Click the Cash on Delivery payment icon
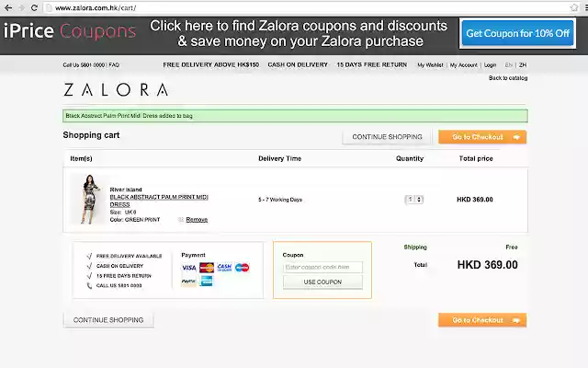588x368 pixels. pos(224,268)
